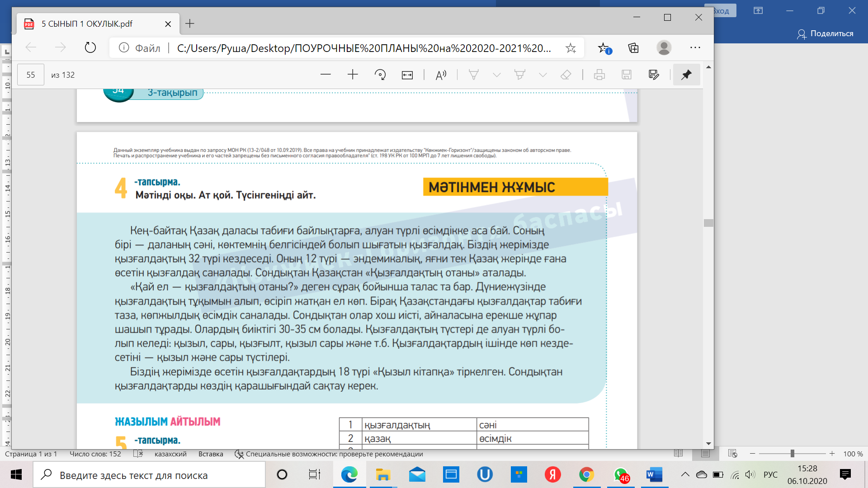The width and height of the screenshot is (868, 488).
Task: Click the PDF vertical scrollbar thumb
Action: tap(708, 223)
